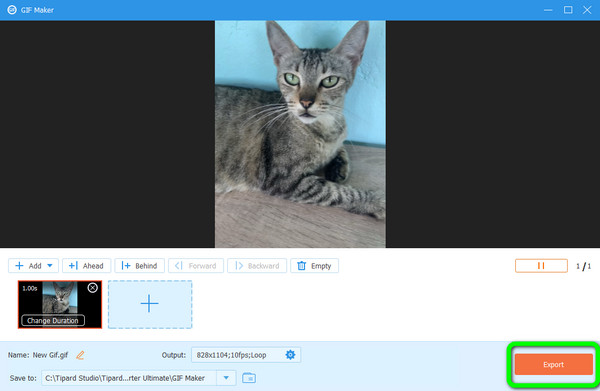The height and width of the screenshot is (391, 600).
Task: Open the save folder via folder icon
Action: pyautogui.click(x=249, y=378)
